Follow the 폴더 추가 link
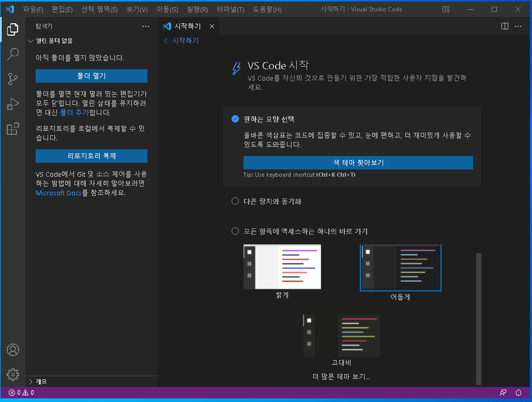 pyautogui.click(x=74, y=113)
